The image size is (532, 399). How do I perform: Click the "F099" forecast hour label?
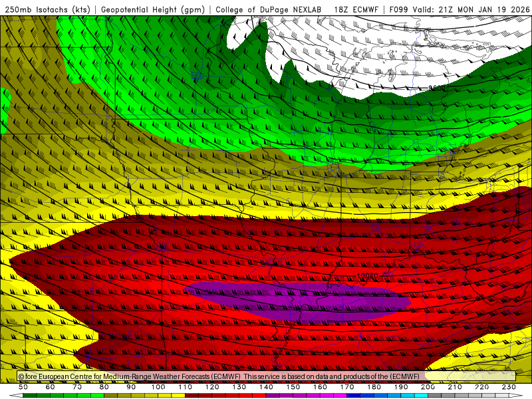click(399, 9)
